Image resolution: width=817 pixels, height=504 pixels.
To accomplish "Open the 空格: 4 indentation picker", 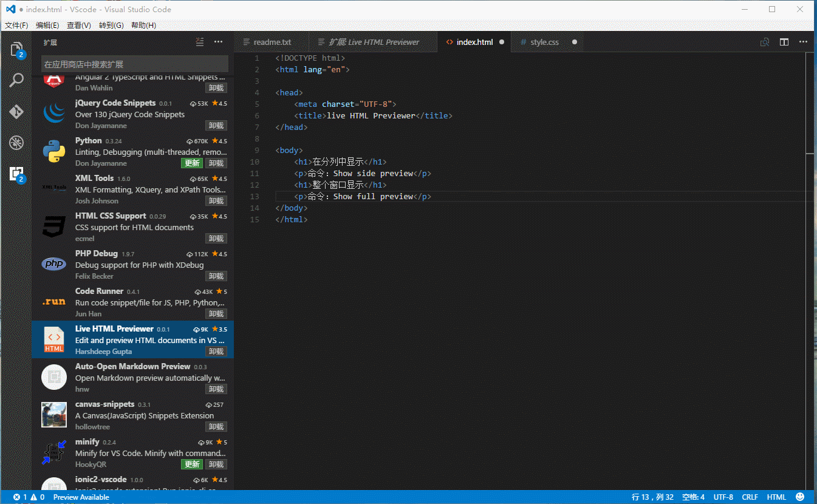I will 693,497.
